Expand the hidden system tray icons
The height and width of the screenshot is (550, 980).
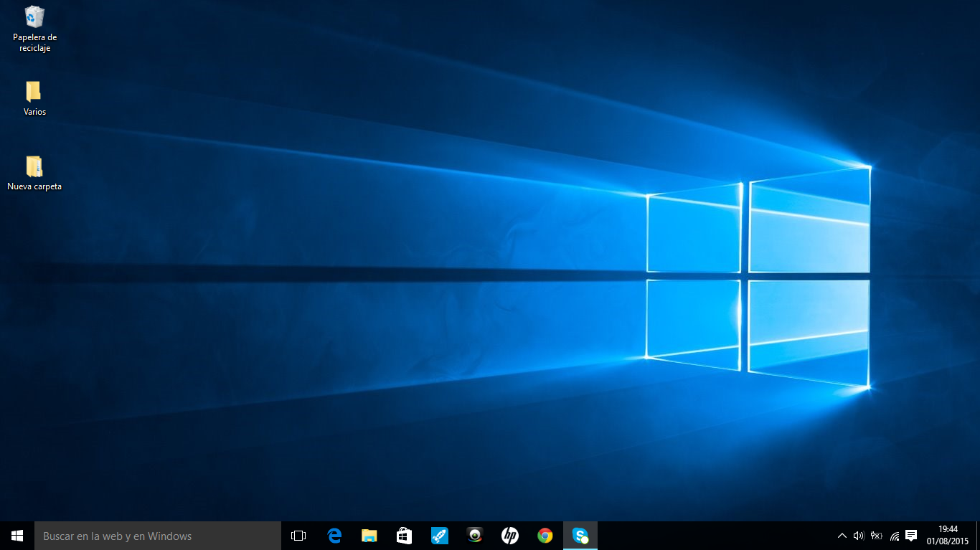pyautogui.click(x=842, y=536)
